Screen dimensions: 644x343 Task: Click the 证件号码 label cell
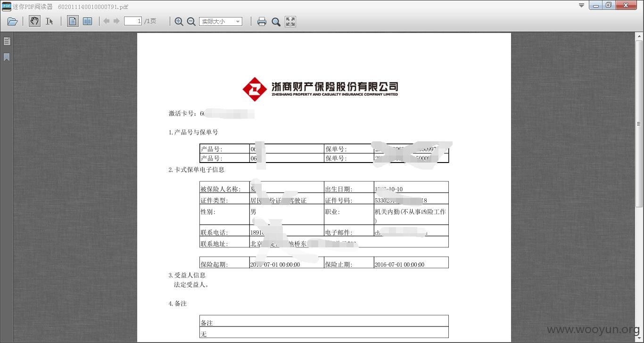tap(349, 198)
